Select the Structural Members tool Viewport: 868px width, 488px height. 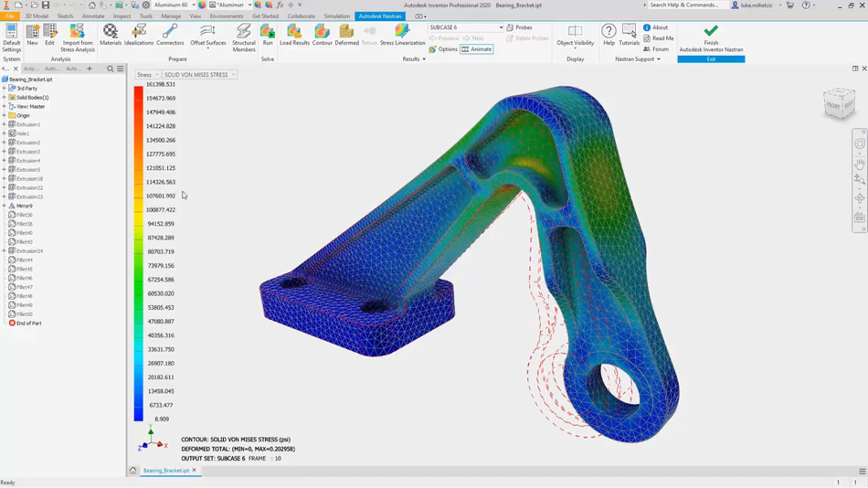(244, 37)
